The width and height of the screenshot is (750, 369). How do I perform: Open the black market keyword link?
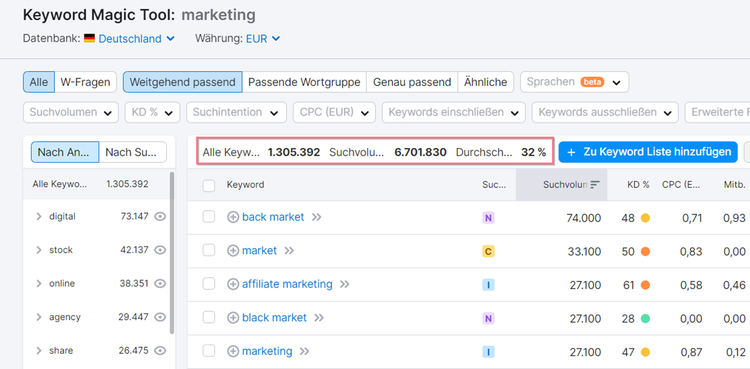(275, 318)
